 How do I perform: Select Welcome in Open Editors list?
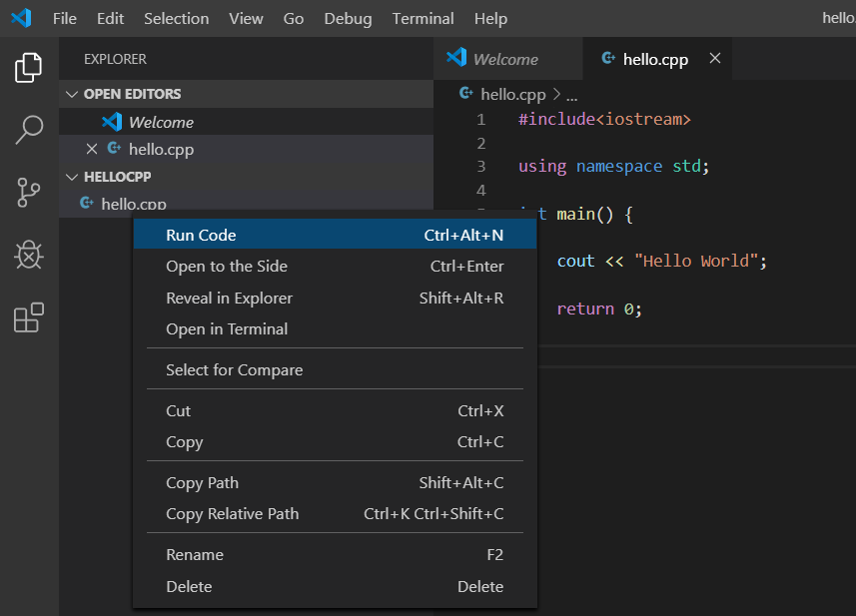click(246, 122)
